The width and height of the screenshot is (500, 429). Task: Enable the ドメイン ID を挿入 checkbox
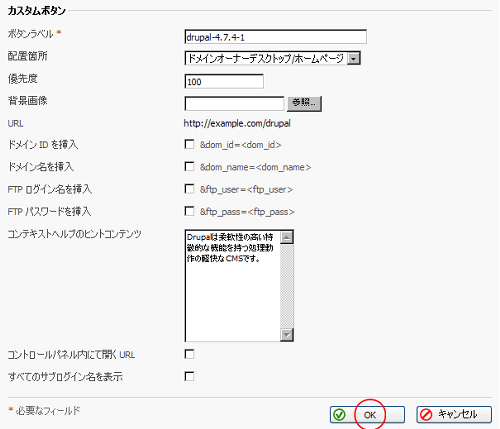189,144
